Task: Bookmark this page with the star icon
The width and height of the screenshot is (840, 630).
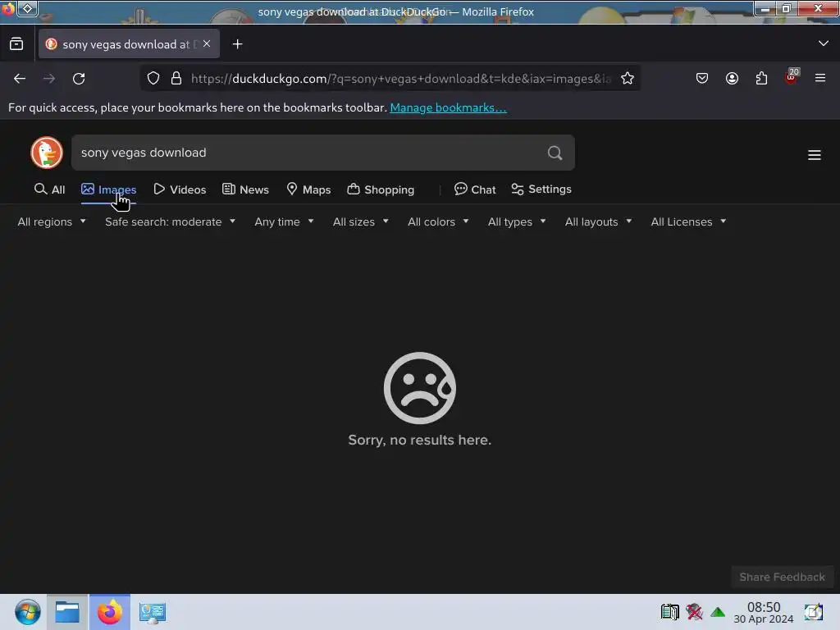Action: tap(628, 78)
